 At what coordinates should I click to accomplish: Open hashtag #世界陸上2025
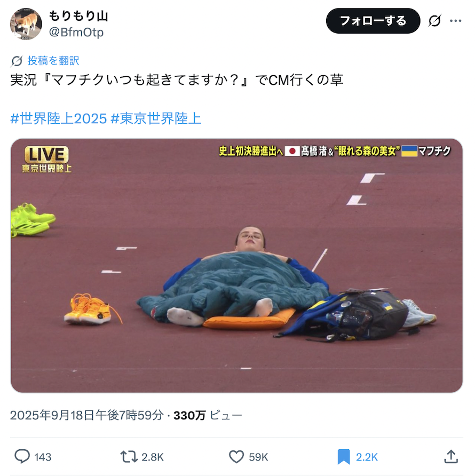59,118
